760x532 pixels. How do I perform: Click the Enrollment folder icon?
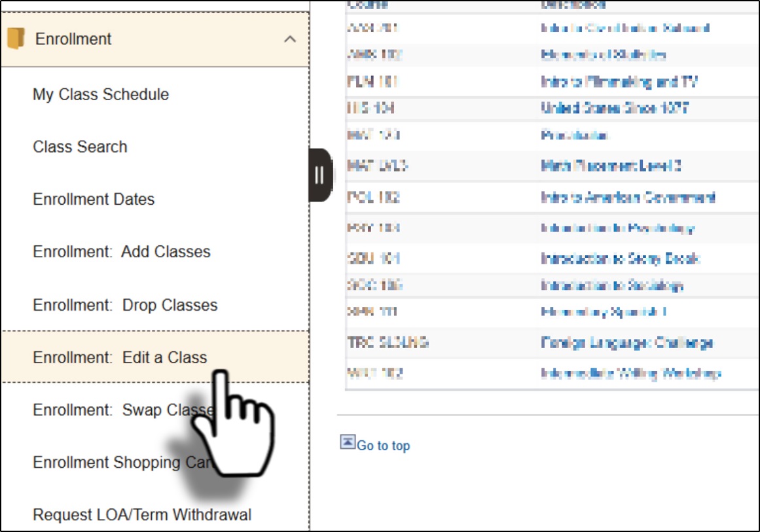pos(15,39)
